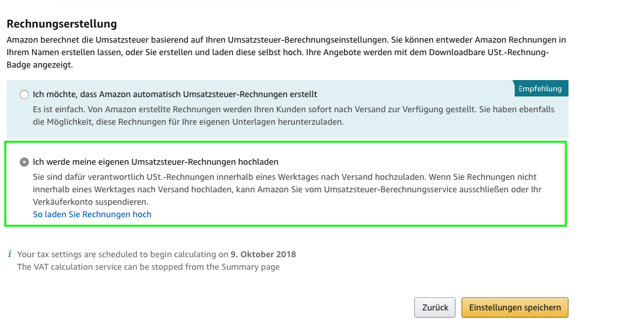Select automatic Amazon invoice creation radio button

tap(24, 94)
